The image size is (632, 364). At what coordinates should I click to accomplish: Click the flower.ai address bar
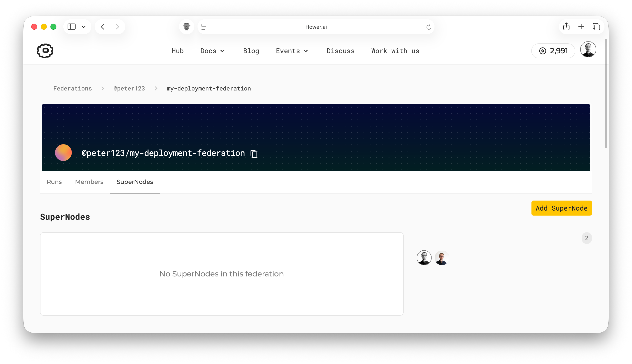pos(316,27)
